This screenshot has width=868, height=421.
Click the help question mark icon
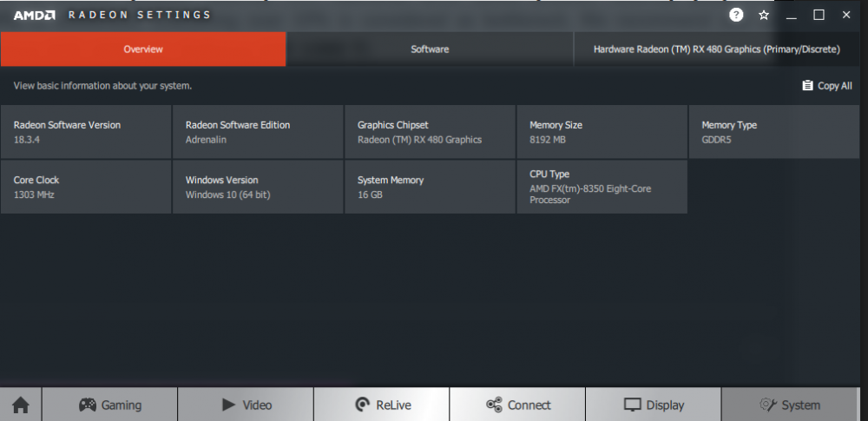click(736, 15)
